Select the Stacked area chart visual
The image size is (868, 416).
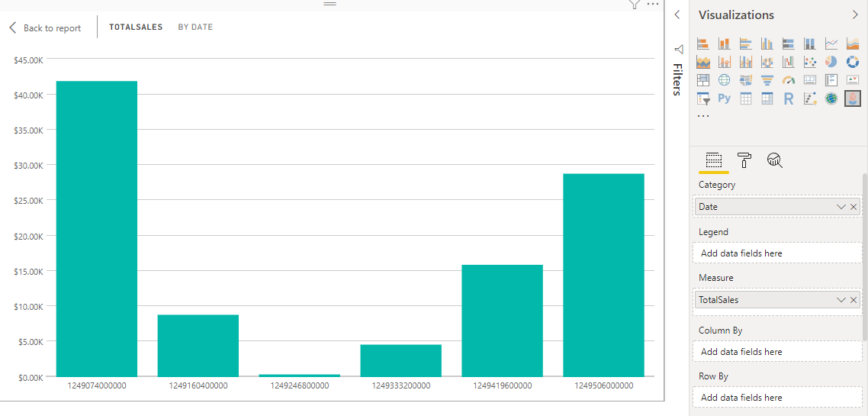[703, 62]
